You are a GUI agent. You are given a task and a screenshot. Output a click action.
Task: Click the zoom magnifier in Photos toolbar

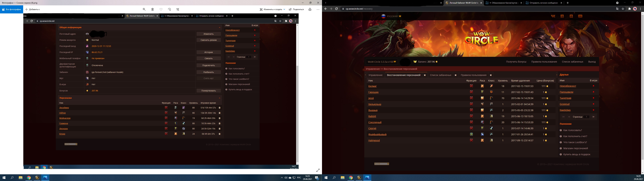(144, 9)
